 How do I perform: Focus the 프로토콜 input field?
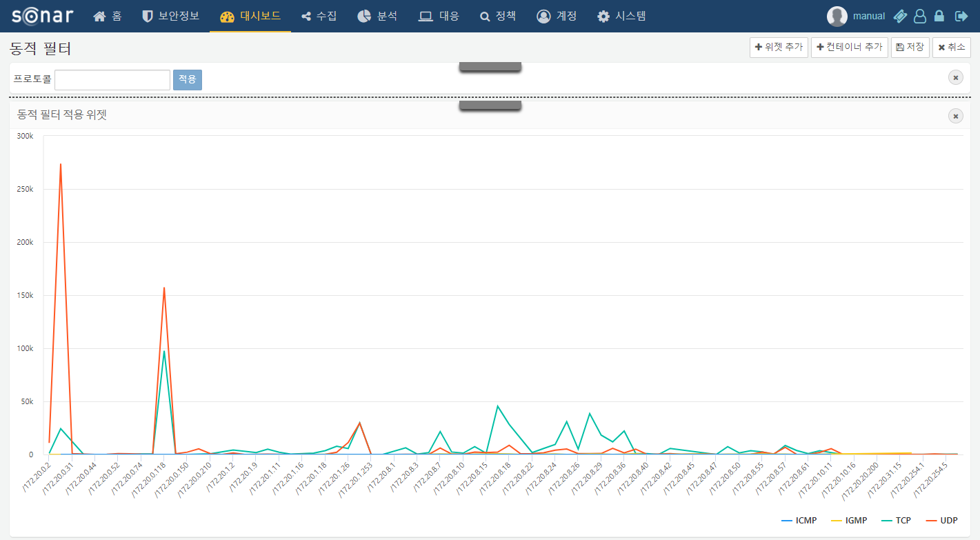(x=112, y=80)
